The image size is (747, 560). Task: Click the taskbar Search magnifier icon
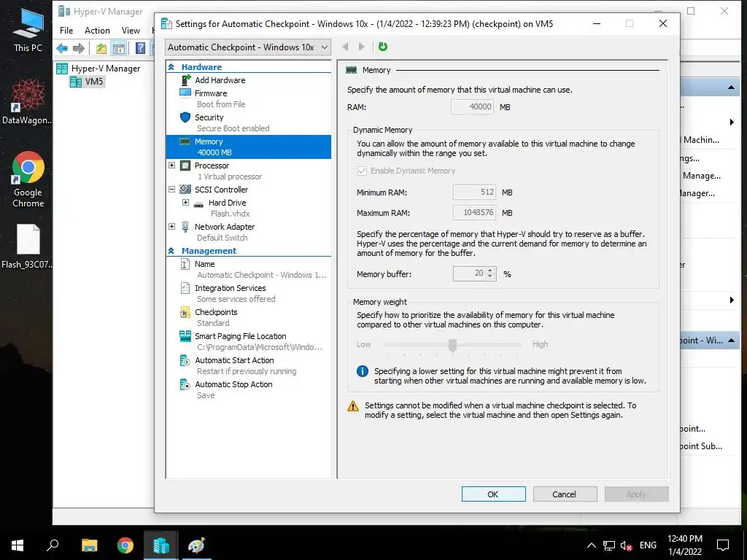point(53,545)
